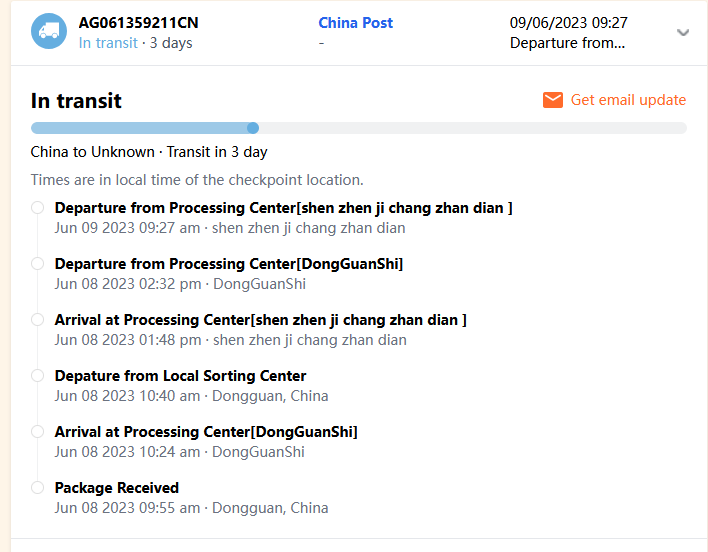Viewport: 708px width, 552px height.
Task: Click the Package Received event title
Action: pyautogui.click(x=117, y=488)
